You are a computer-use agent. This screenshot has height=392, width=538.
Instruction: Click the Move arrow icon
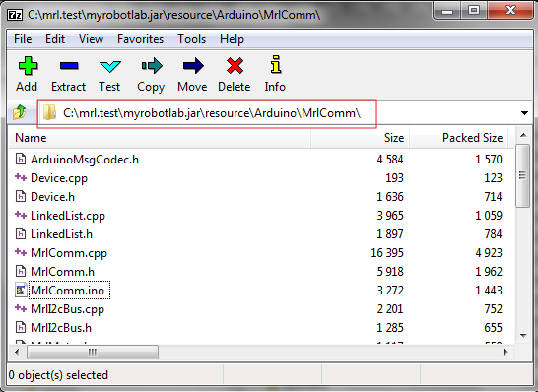point(193,66)
